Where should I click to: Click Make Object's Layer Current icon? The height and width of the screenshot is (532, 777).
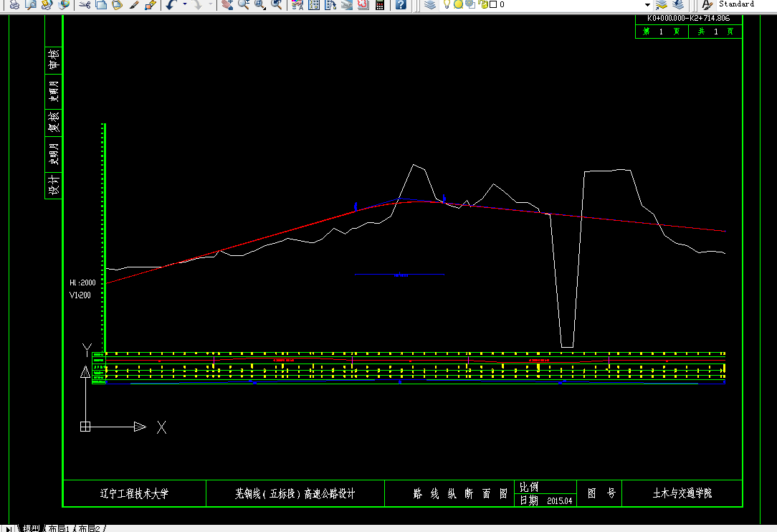click(662, 4)
